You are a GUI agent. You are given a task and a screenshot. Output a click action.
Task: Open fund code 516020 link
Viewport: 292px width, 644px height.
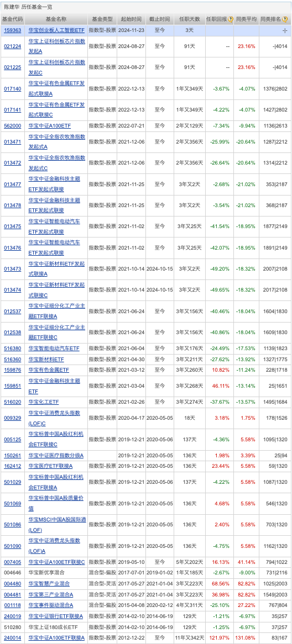tap(13, 402)
